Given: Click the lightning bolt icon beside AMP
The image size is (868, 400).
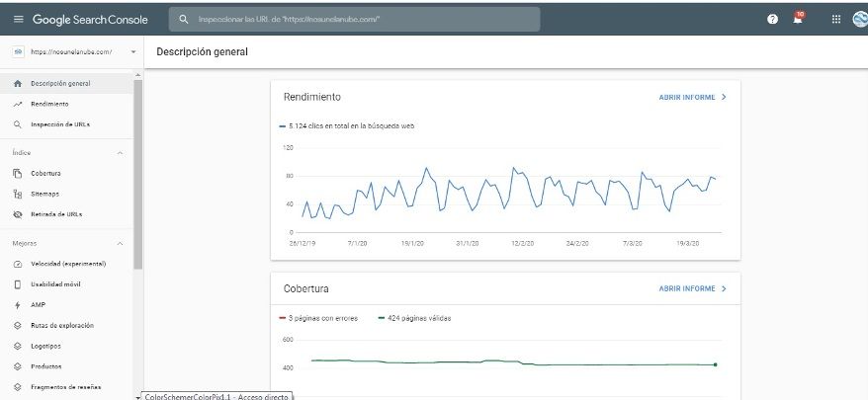Looking at the screenshot, I should [x=18, y=305].
